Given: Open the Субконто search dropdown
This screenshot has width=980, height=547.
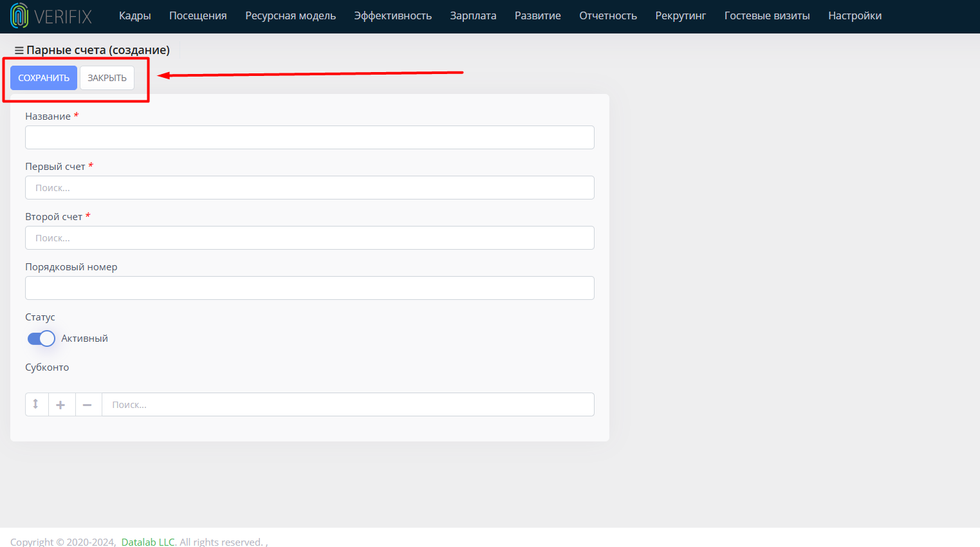Looking at the screenshot, I should coord(348,405).
